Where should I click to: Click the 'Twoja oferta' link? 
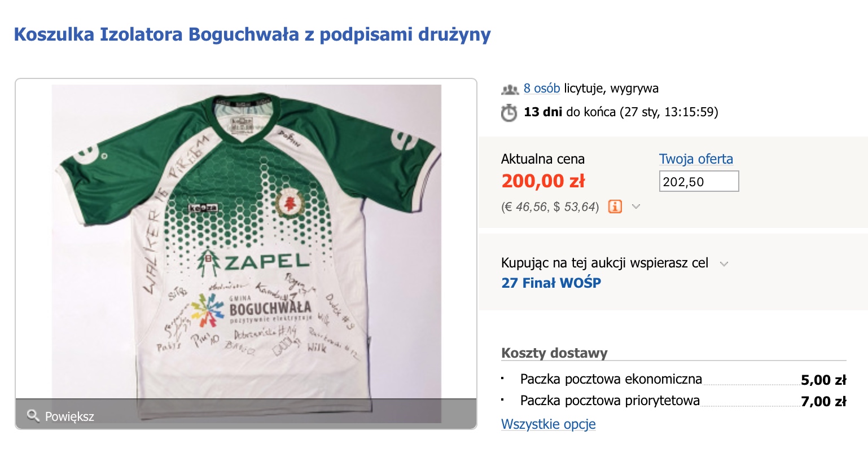point(696,159)
